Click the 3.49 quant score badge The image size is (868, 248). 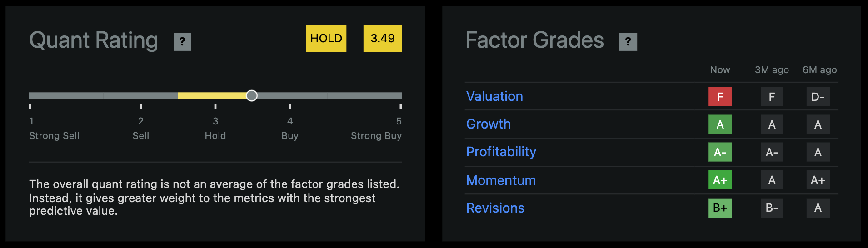tap(382, 39)
